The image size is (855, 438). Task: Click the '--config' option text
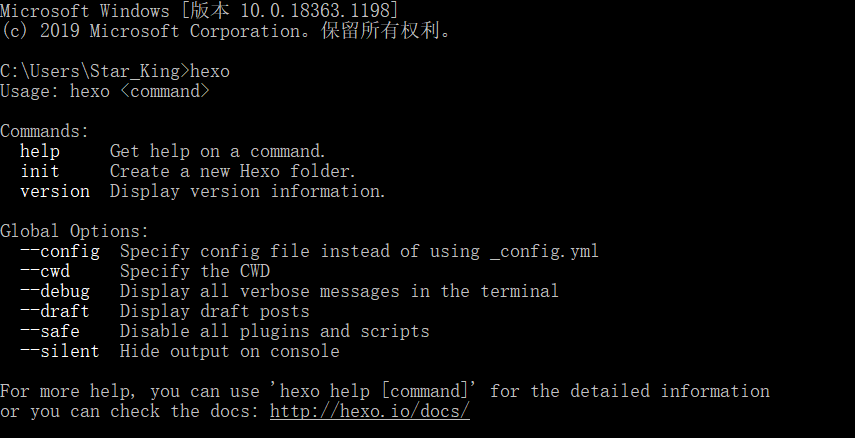[59, 251]
